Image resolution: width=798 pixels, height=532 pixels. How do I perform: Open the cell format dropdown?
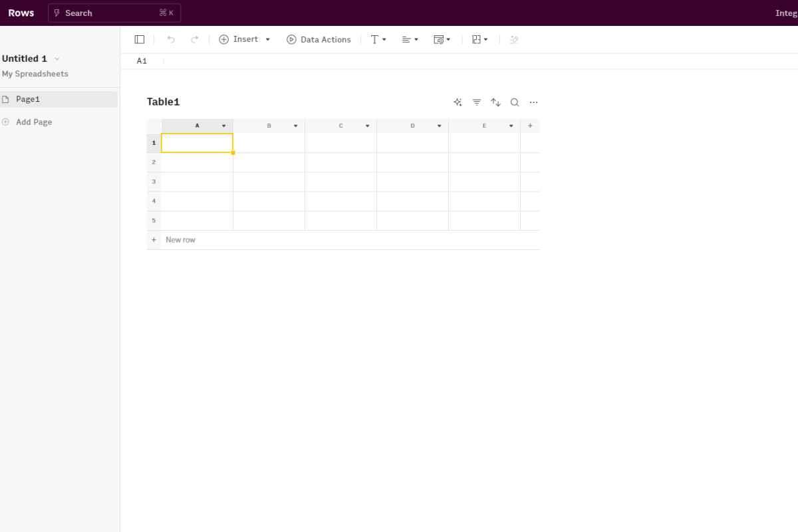442,40
